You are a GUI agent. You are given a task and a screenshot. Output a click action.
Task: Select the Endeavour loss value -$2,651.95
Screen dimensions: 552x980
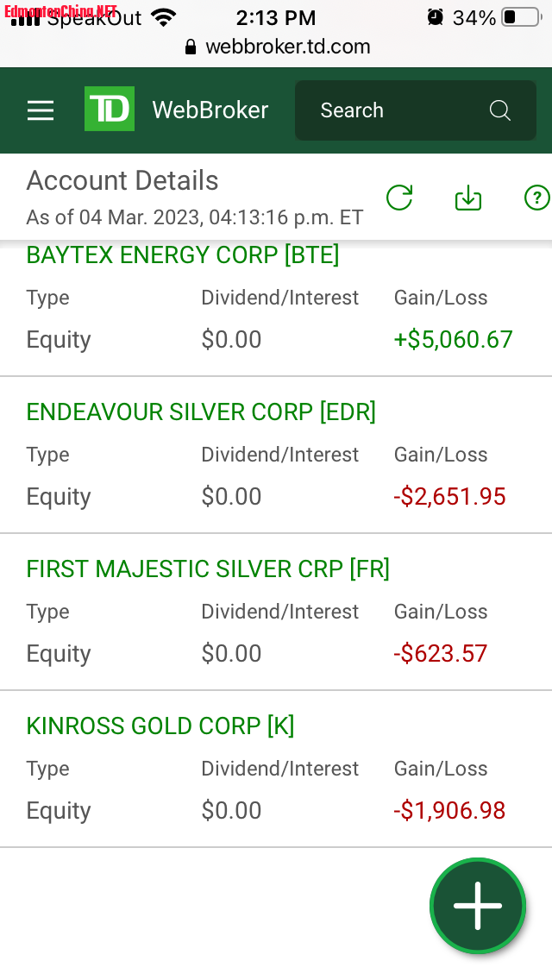449,497
